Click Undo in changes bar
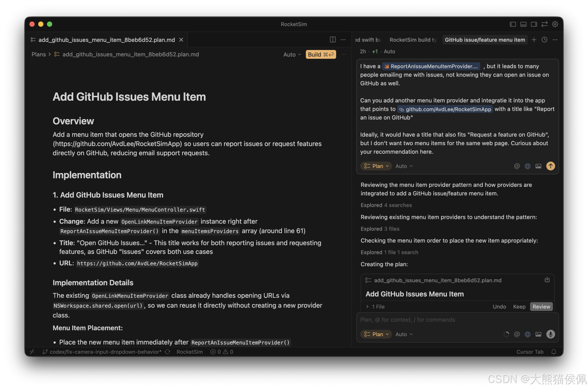The image size is (588, 389). click(499, 307)
